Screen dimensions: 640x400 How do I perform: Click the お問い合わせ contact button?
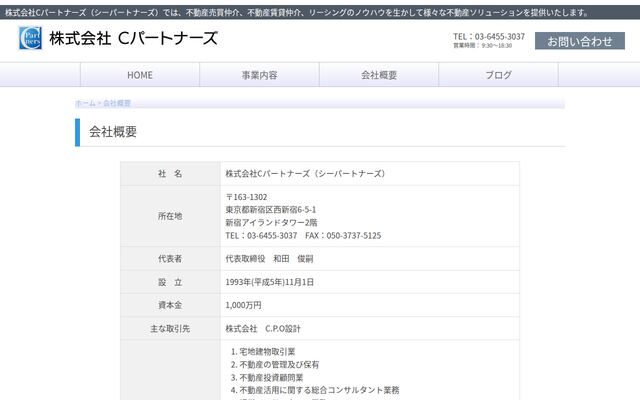580,41
